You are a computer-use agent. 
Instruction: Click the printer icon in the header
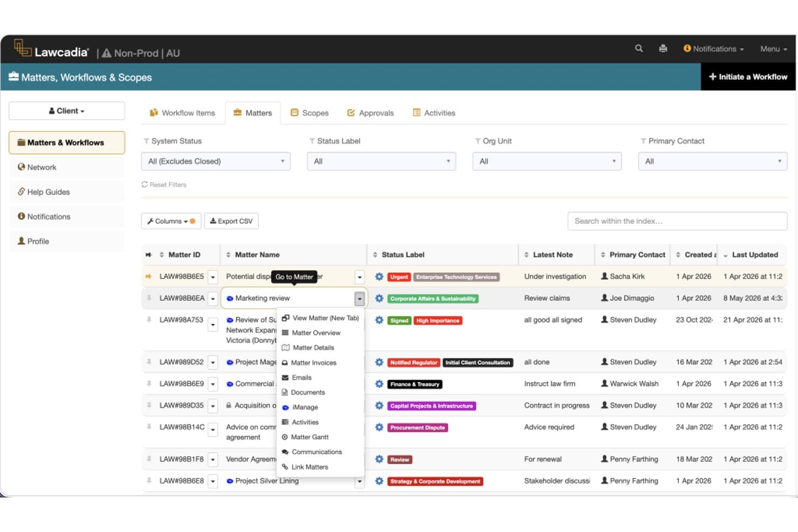(x=663, y=49)
